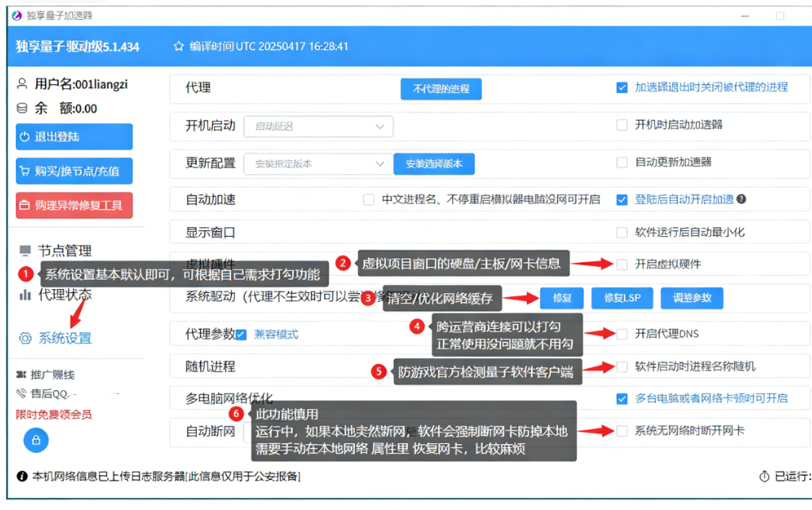Open 购买/换节点/充值 purchase page
The height and width of the screenshot is (510, 812).
[74, 171]
